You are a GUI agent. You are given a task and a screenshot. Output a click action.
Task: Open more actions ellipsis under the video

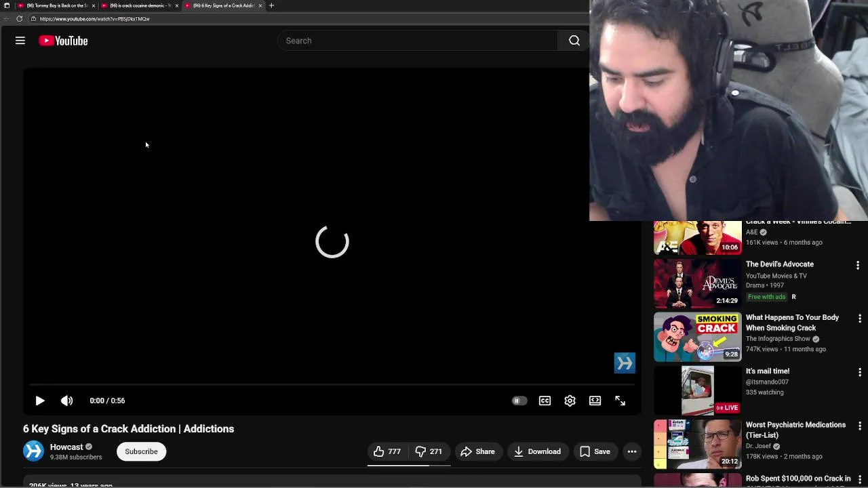click(x=632, y=451)
